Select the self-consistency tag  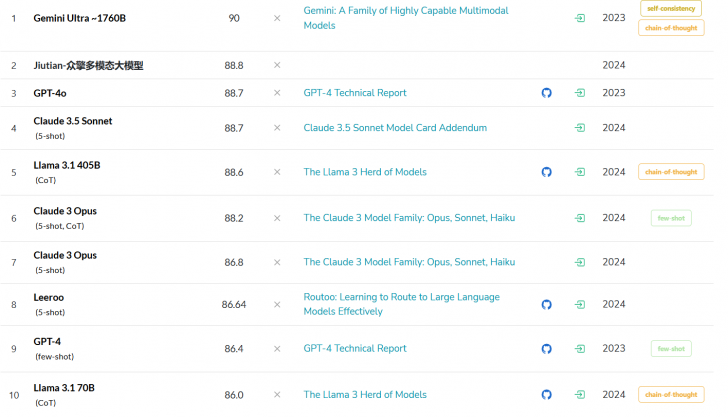pyautogui.click(x=671, y=8)
